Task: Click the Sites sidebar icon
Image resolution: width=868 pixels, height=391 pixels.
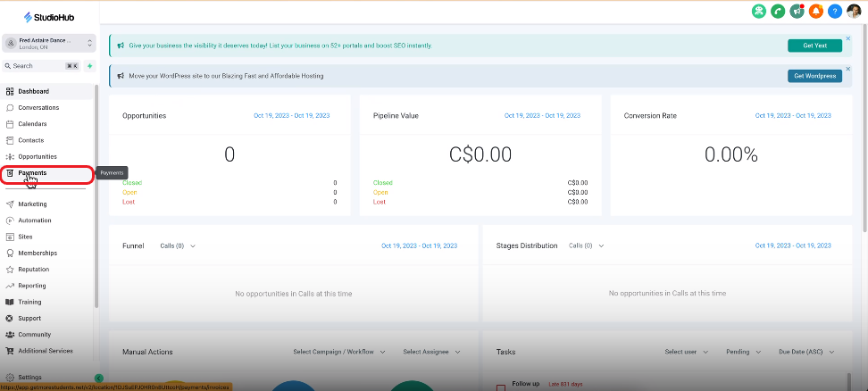Action: click(x=10, y=237)
